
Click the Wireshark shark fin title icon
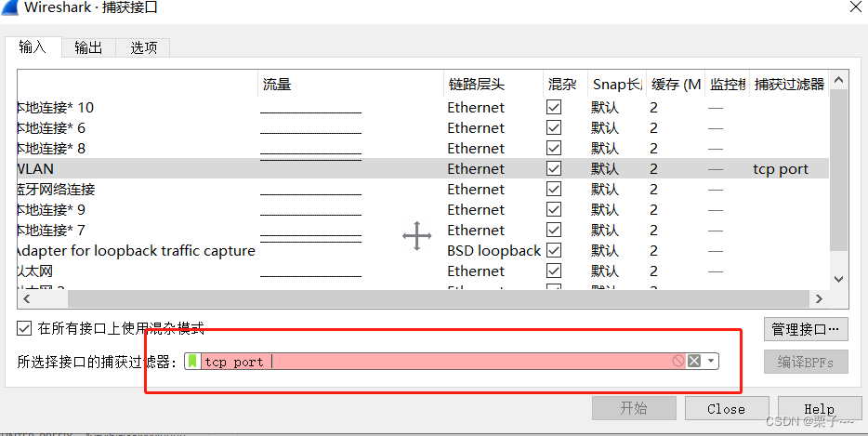tap(10, 7)
